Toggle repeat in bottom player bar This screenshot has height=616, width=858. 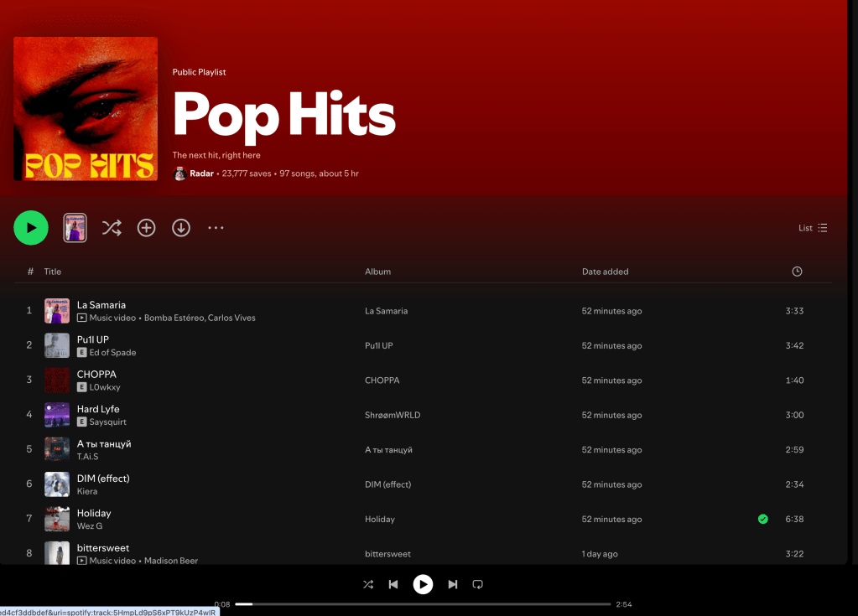[x=478, y=584]
